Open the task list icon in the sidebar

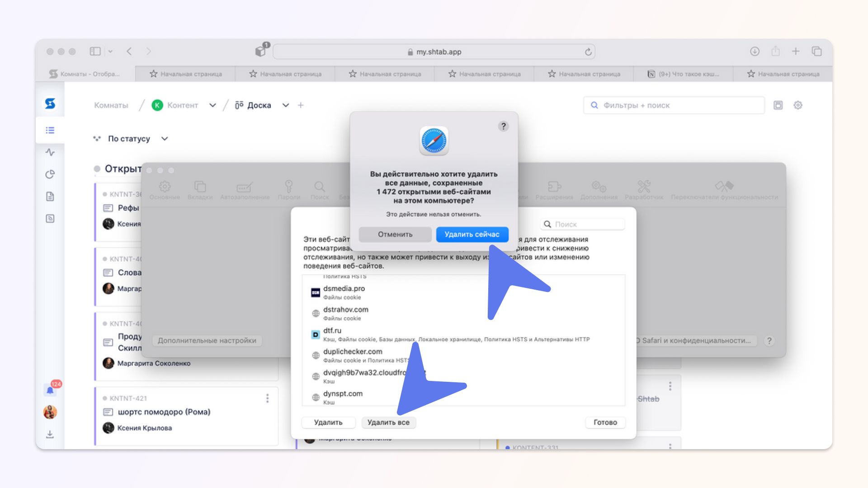(x=50, y=130)
